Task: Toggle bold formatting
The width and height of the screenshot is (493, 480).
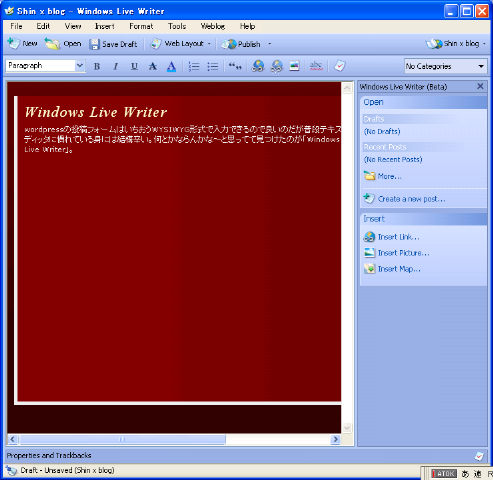Action: [x=97, y=66]
